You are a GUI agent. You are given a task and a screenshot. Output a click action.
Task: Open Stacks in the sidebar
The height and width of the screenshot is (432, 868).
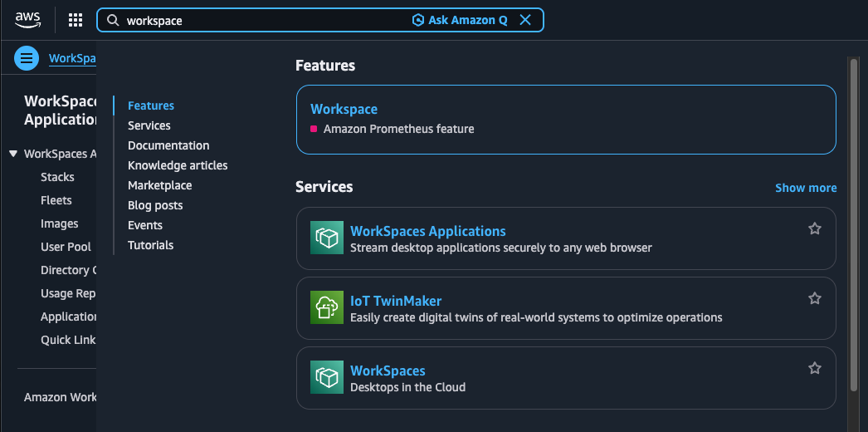point(57,177)
